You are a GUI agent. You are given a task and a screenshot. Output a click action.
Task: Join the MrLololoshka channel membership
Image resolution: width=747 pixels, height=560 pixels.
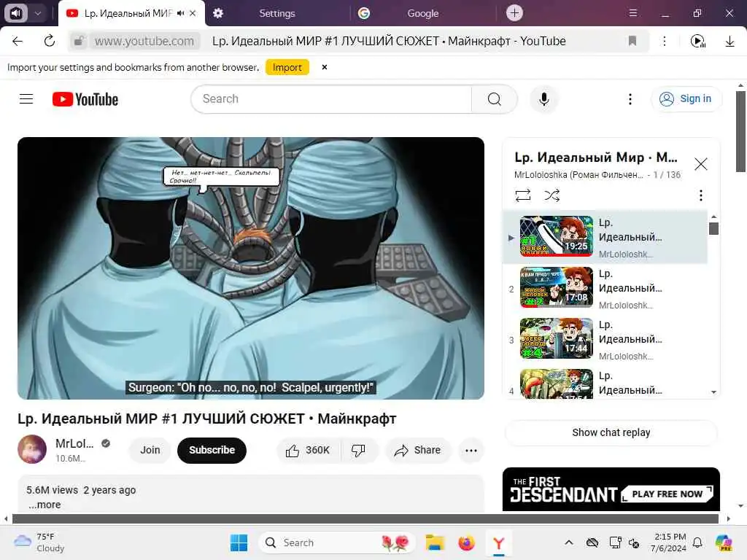point(150,451)
